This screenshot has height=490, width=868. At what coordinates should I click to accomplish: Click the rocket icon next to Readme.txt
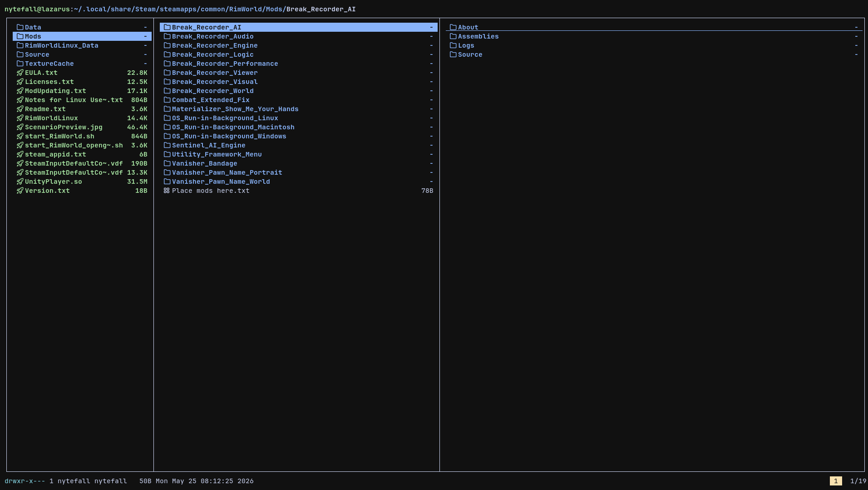[x=20, y=109]
